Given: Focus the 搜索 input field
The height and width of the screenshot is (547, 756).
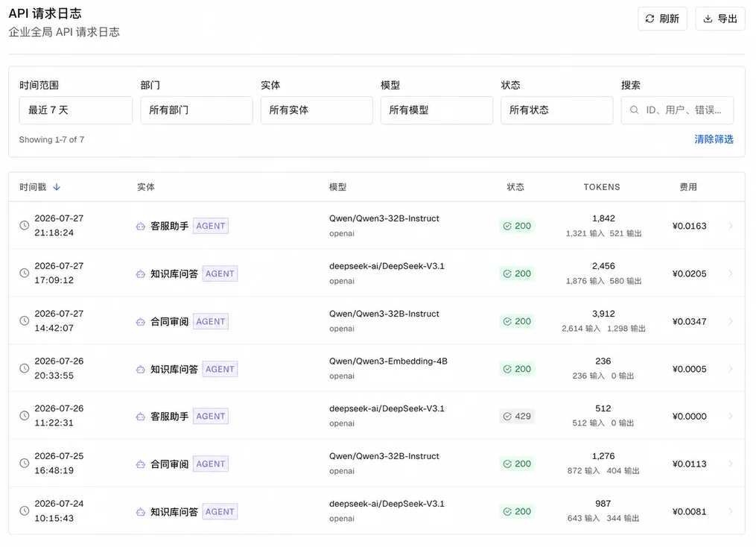Looking at the screenshot, I should coord(677,110).
